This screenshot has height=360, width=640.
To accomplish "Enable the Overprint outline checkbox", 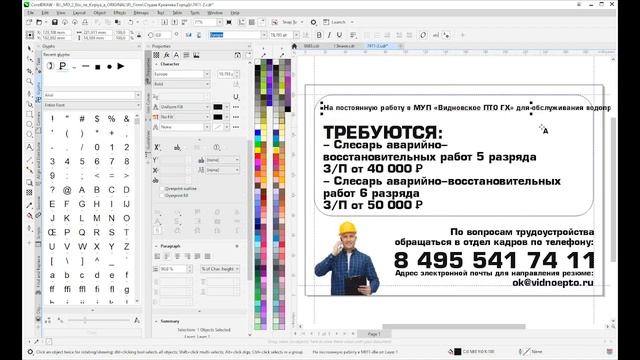I will (162, 189).
